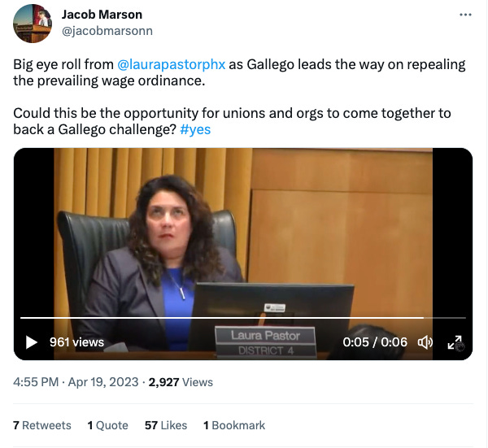Image resolution: width=488 pixels, height=448 pixels.
Task: View the 1 Bookmark count
Action: [x=234, y=425]
